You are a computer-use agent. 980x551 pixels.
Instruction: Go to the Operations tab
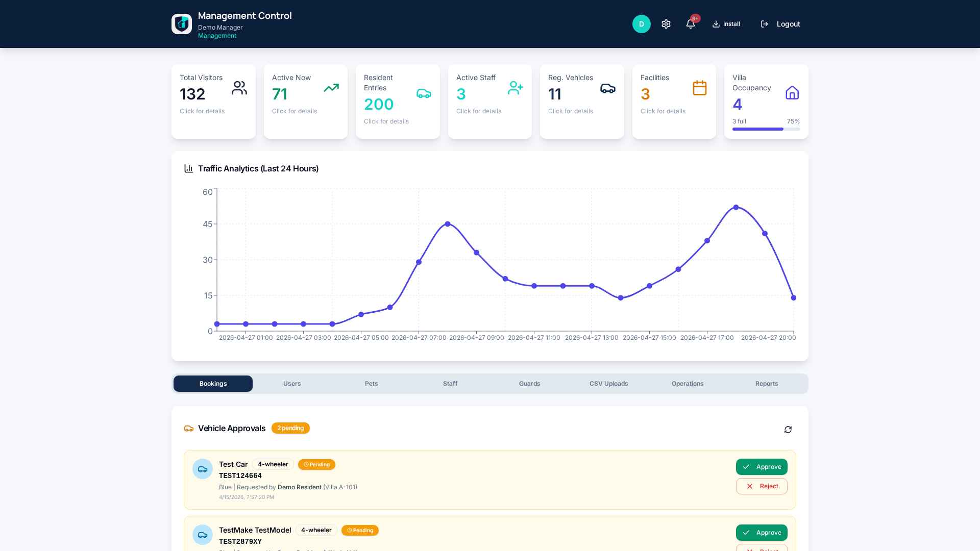pyautogui.click(x=688, y=384)
